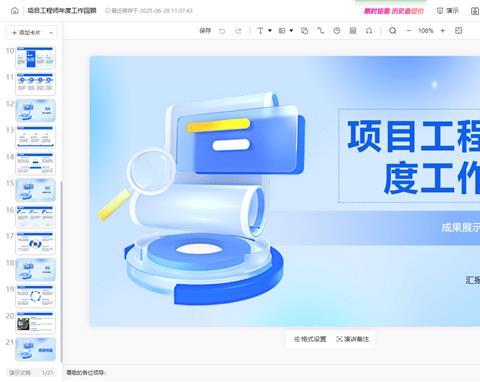Click the redo arrow icon
Screen dimensions: 480x382
[238, 31]
